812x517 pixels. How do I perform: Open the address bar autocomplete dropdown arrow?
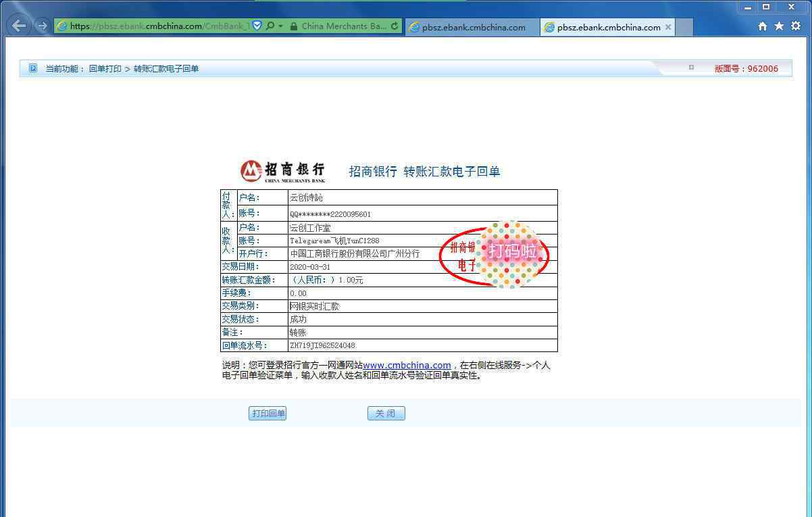[x=280, y=26]
